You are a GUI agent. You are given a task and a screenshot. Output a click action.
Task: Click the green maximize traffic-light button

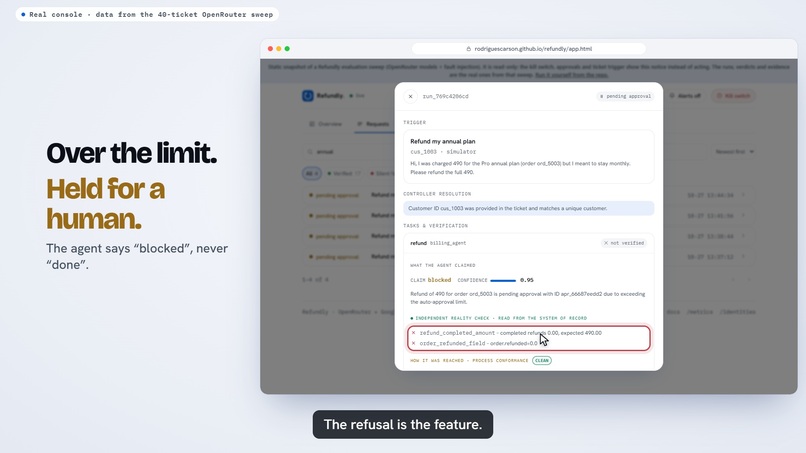[287, 49]
